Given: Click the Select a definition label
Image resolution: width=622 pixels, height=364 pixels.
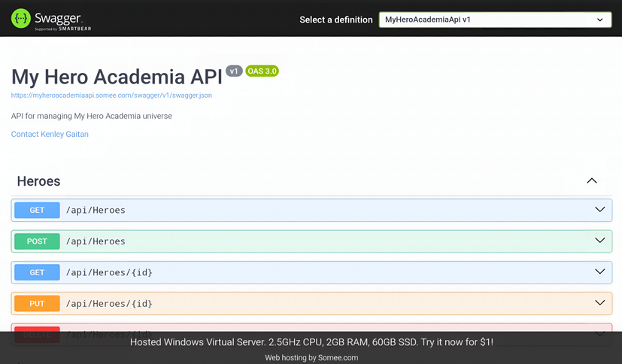Looking at the screenshot, I should click(336, 20).
